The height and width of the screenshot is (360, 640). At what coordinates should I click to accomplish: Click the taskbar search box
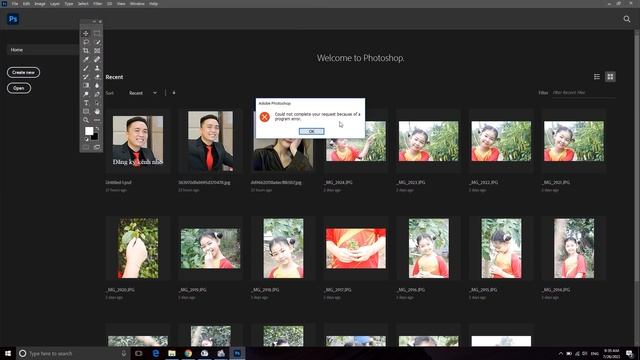[x=73, y=353]
